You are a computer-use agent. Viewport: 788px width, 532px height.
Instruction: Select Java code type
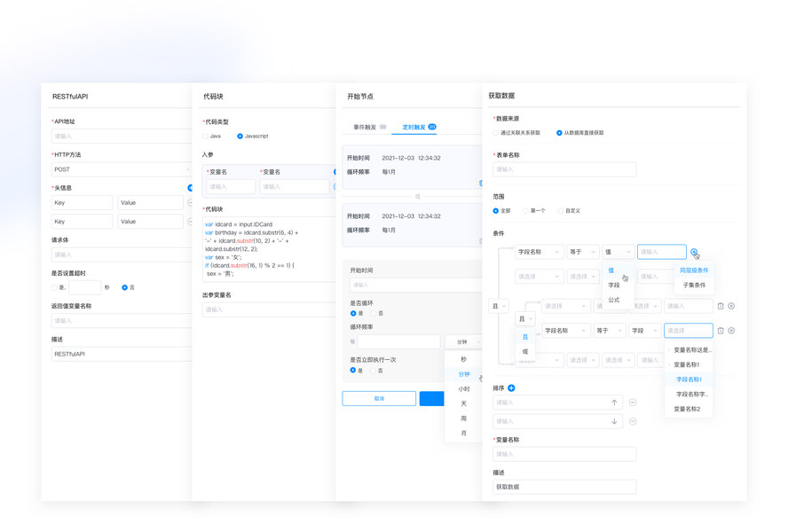205,137
